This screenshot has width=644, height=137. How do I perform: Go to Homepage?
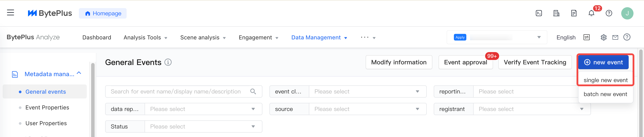[x=103, y=13]
